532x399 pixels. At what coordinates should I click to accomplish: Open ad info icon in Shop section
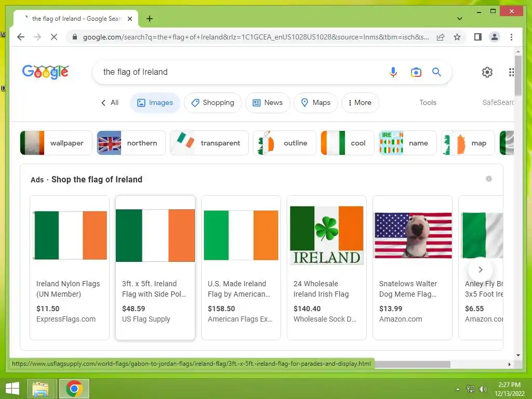pyautogui.click(x=488, y=179)
